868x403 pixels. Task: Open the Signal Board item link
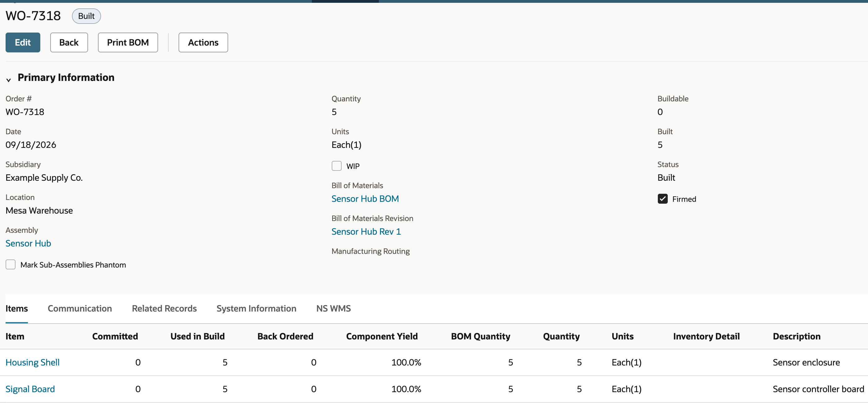point(30,389)
